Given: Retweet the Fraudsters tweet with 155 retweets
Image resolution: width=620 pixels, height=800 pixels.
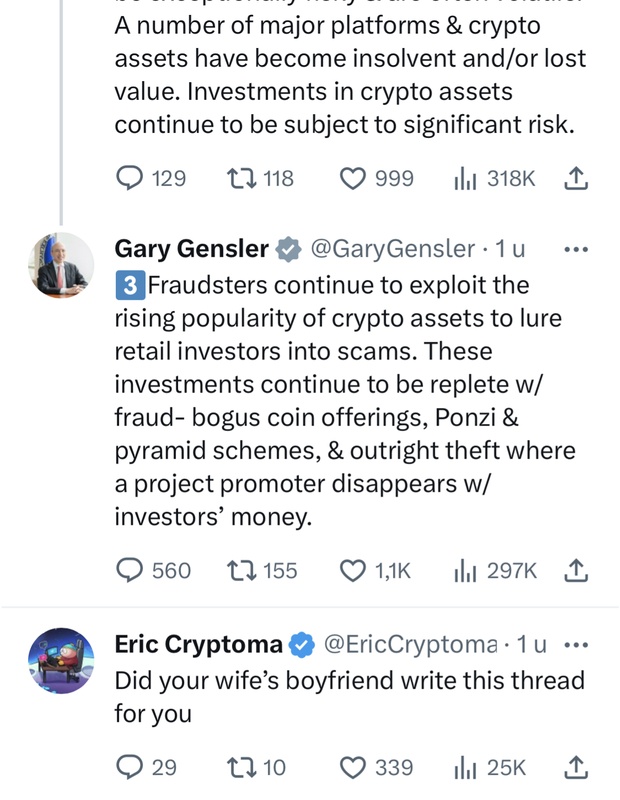Looking at the screenshot, I should coord(241,570).
